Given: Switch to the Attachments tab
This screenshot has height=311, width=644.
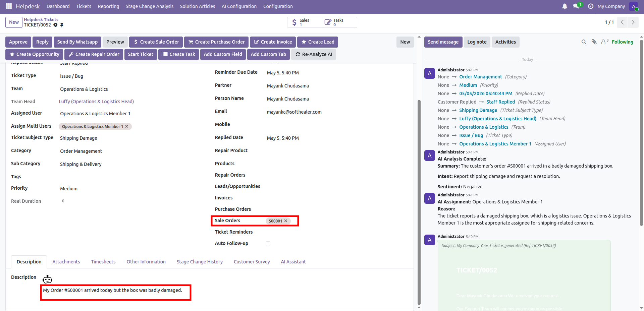Looking at the screenshot, I should [66, 262].
